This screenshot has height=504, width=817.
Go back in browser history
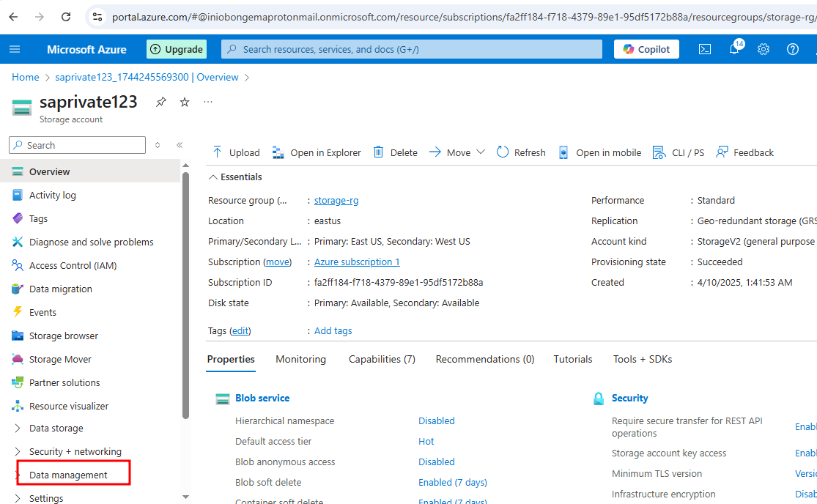pos(13,17)
